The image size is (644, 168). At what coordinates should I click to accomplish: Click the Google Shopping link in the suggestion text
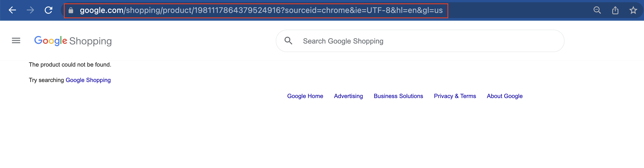pos(88,80)
